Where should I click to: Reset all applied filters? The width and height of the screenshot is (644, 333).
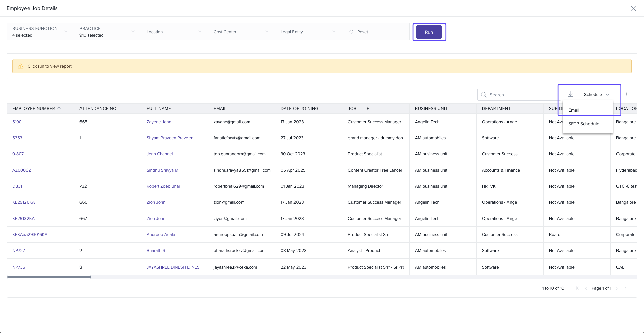click(359, 32)
